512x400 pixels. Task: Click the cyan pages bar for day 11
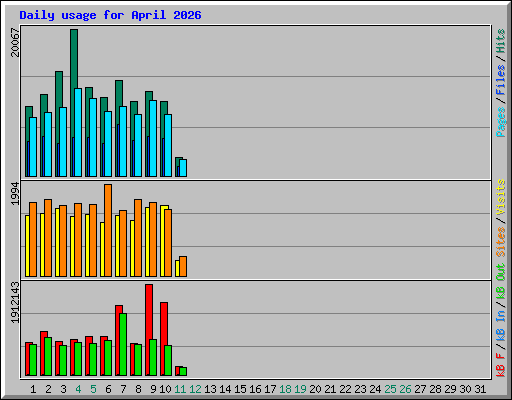183,168
